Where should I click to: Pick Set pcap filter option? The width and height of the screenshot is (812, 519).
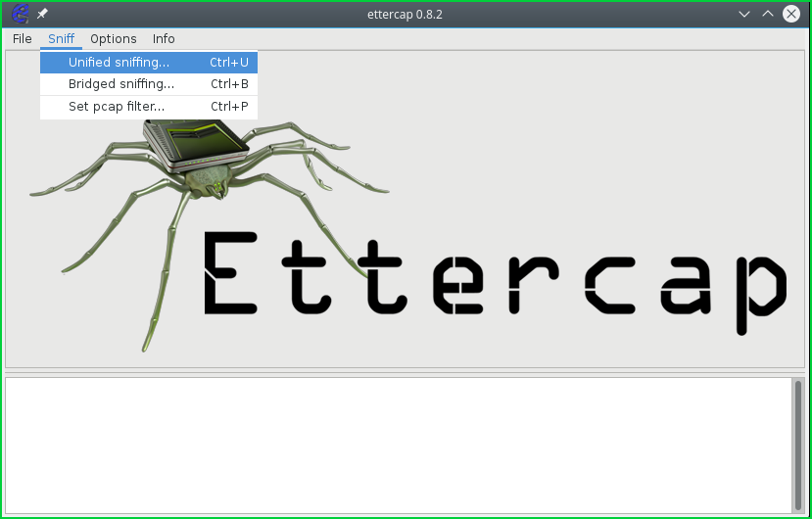point(149,107)
